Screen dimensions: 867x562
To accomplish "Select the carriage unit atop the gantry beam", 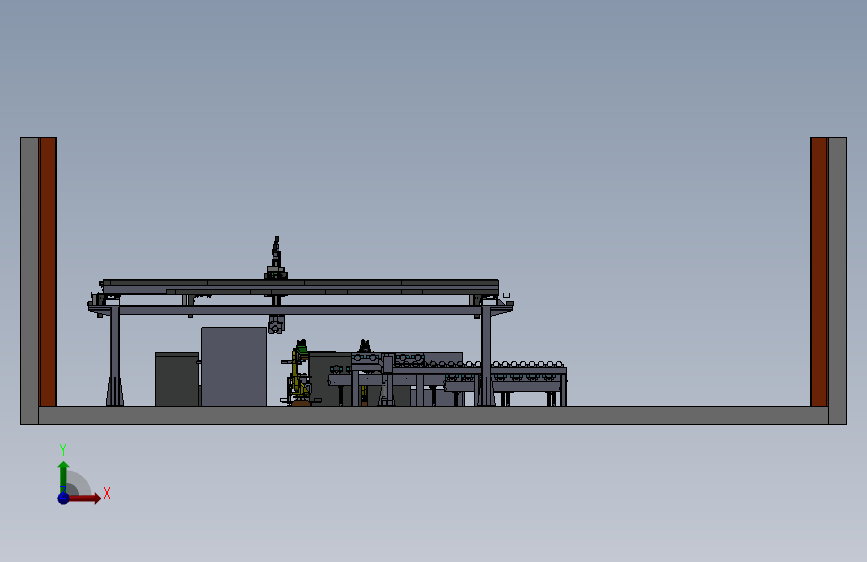I will (276, 258).
